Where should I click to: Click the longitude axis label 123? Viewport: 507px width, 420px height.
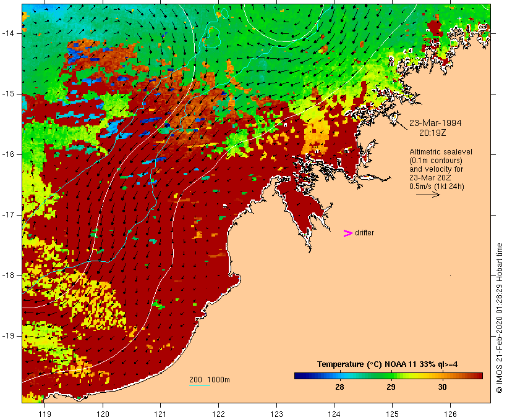[x=276, y=414]
